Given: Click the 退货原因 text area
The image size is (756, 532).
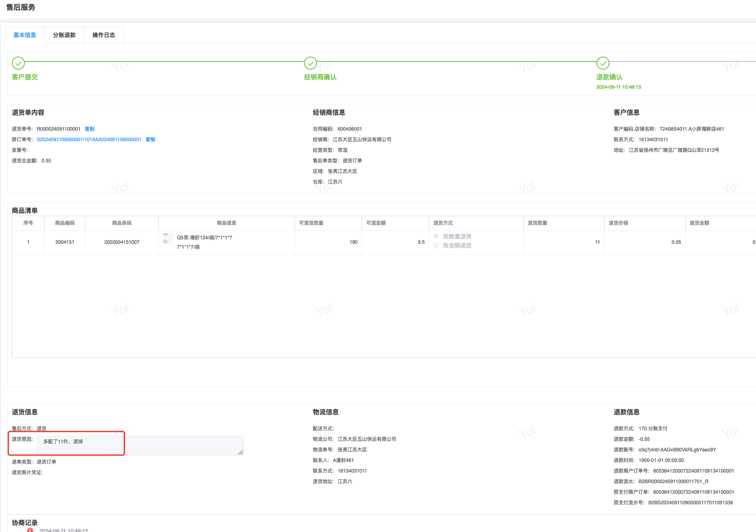Looking at the screenshot, I should [x=140, y=445].
